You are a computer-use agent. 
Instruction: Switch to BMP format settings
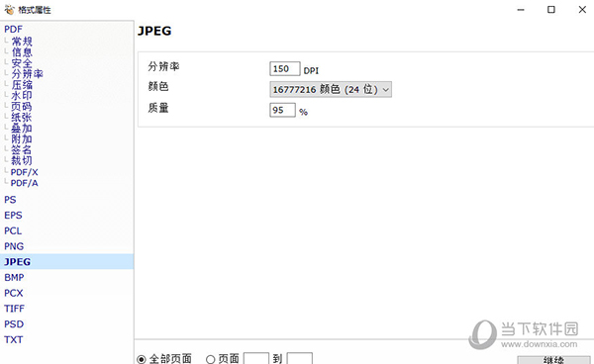[x=14, y=277]
